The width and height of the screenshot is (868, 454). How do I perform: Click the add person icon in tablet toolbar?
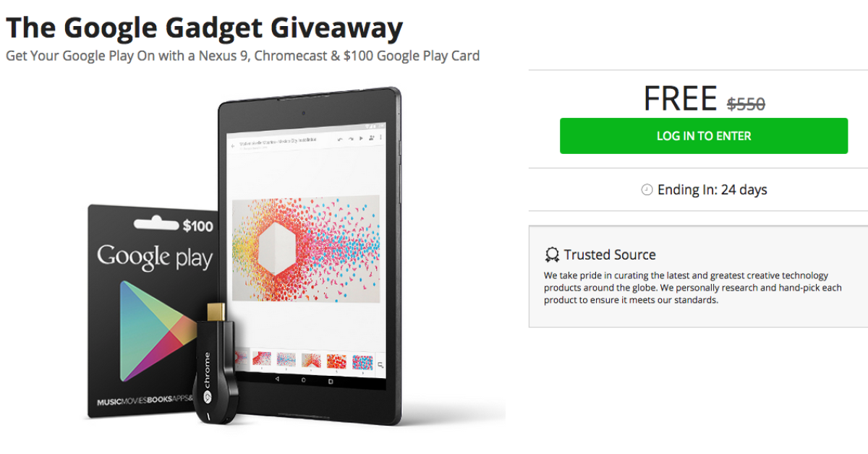pyautogui.click(x=371, y=137)
